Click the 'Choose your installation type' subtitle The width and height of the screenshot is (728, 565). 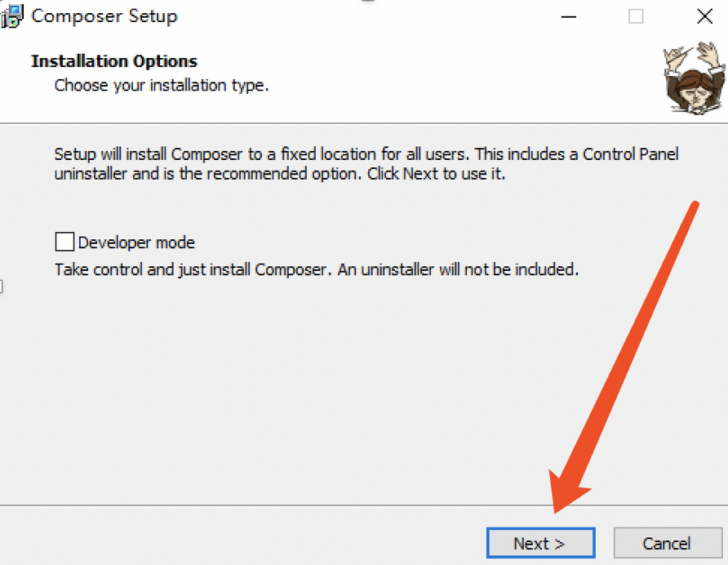pyautogui.click(x=162, y=86)
